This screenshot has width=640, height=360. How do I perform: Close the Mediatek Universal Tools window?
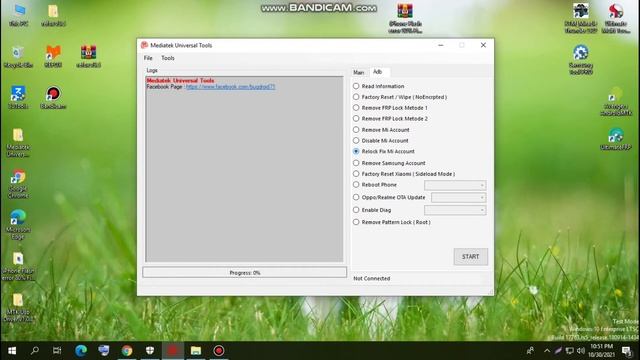click(x=483, y=45)
